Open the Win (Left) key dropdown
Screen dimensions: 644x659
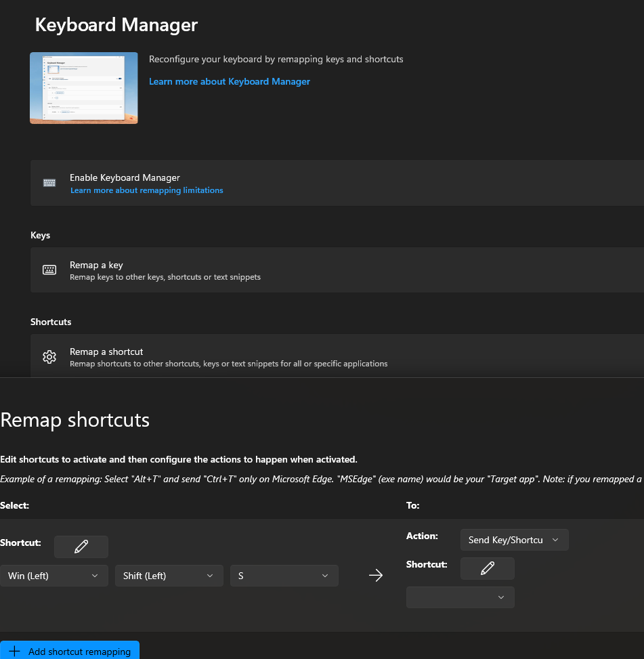54,576
